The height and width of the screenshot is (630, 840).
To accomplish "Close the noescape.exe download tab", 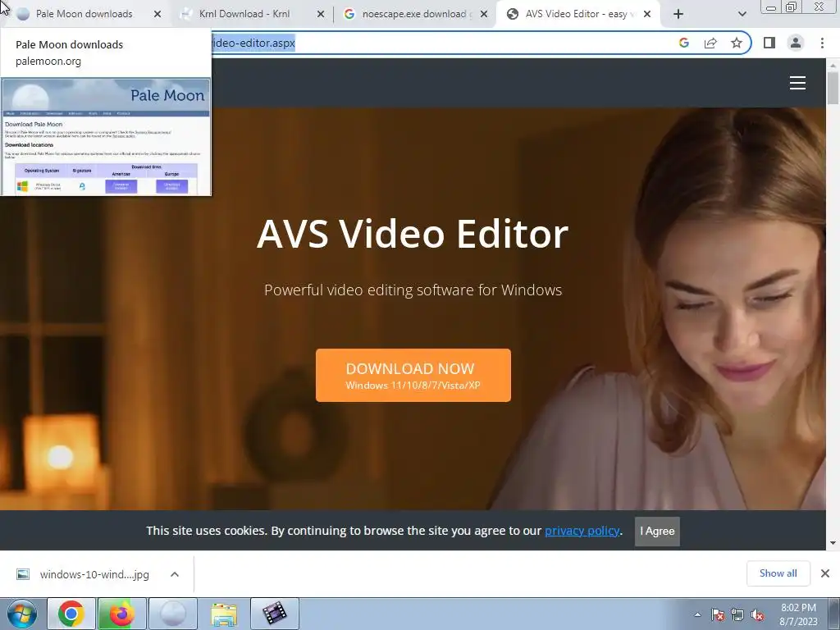I will pyautogui.click(x=484, y=15).
